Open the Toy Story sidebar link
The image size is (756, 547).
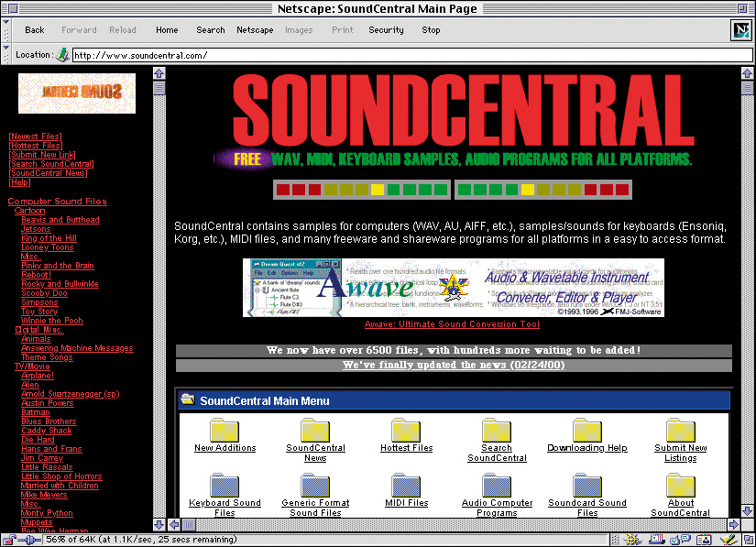[x=39, y=312]
